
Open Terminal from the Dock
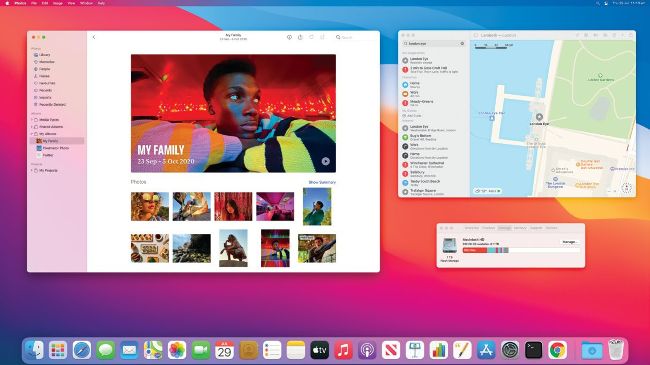(534, 350)
